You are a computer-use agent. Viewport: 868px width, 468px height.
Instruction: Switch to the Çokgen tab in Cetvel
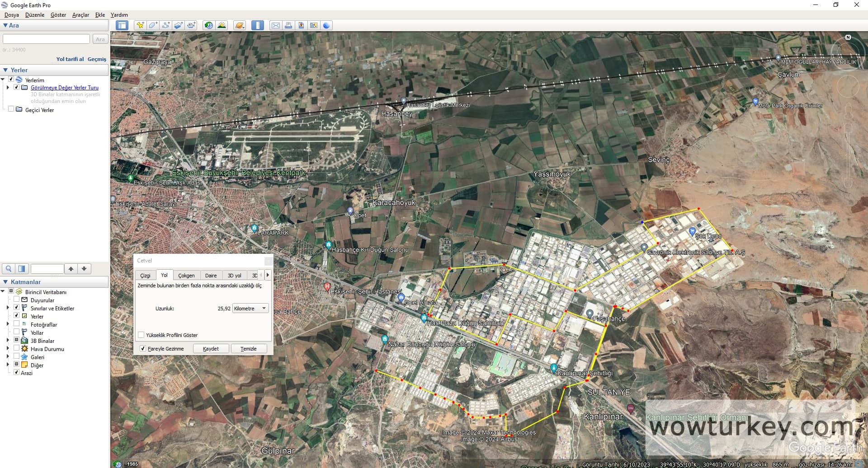click(186, 275)
